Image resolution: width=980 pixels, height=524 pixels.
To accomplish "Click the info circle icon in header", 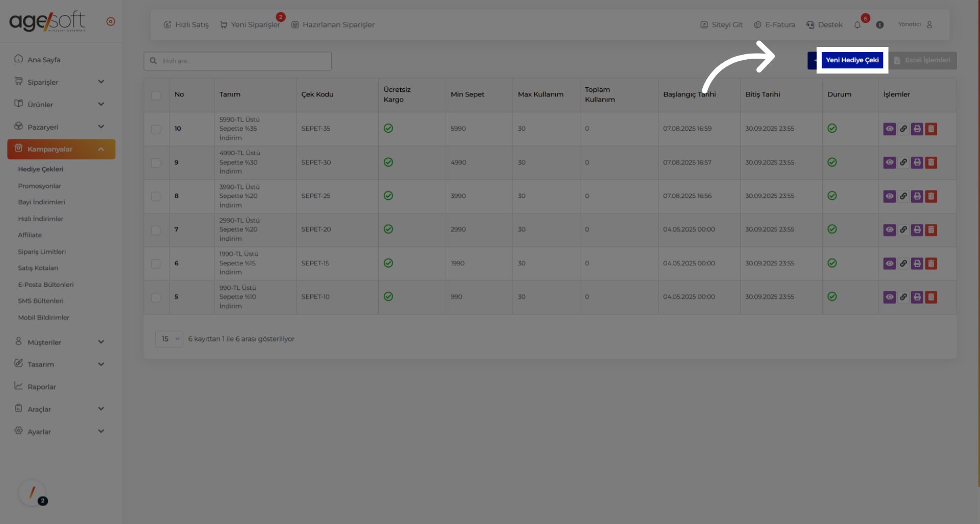I will coord(879,25).
